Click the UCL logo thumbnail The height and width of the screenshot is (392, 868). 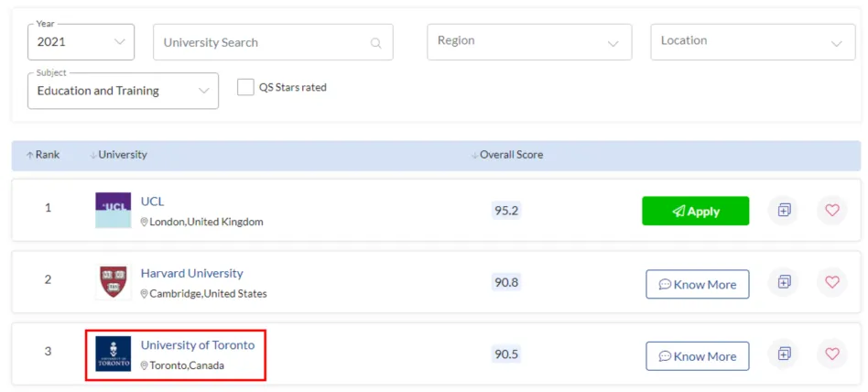pos(114,210)
